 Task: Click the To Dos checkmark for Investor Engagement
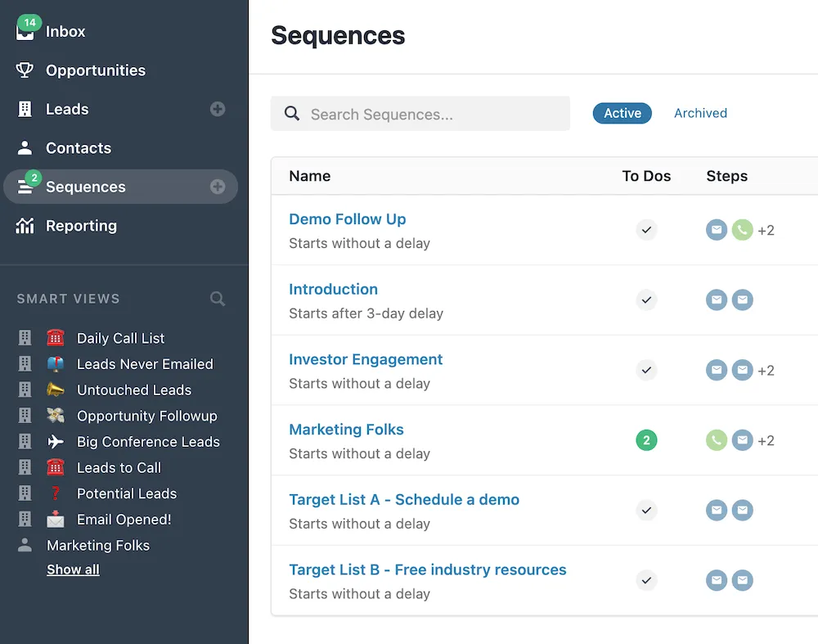646,370
